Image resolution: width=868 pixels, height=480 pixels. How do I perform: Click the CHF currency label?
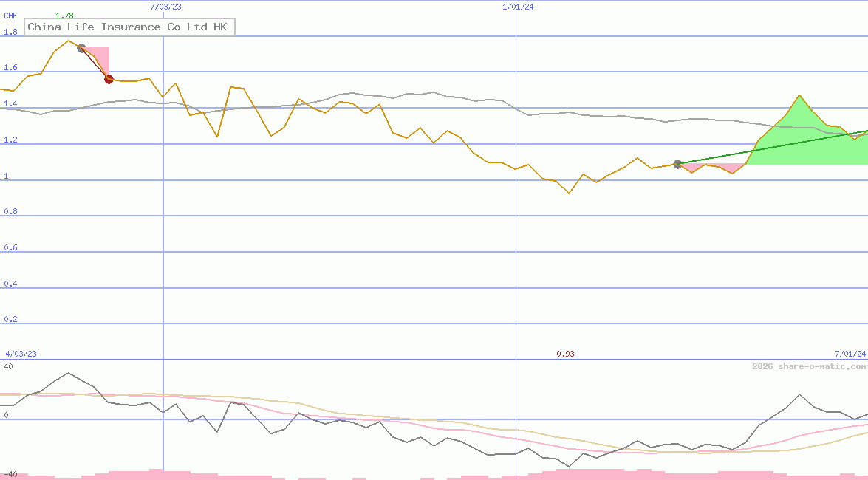coord(10,16)
